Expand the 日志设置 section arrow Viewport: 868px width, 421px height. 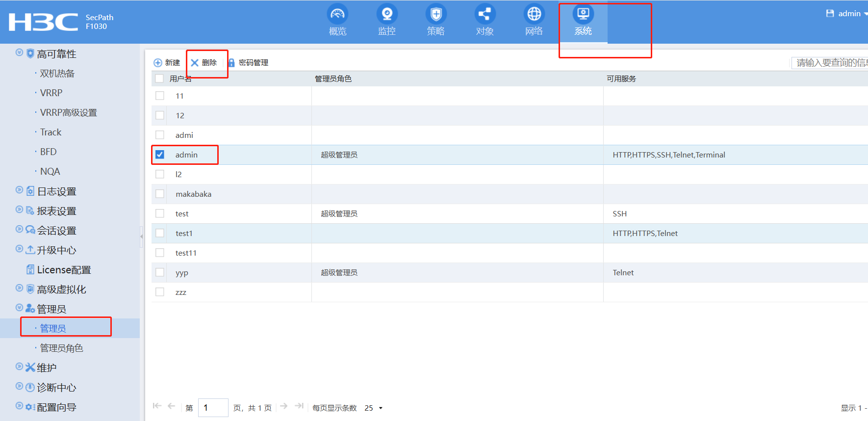click(19, 190)
